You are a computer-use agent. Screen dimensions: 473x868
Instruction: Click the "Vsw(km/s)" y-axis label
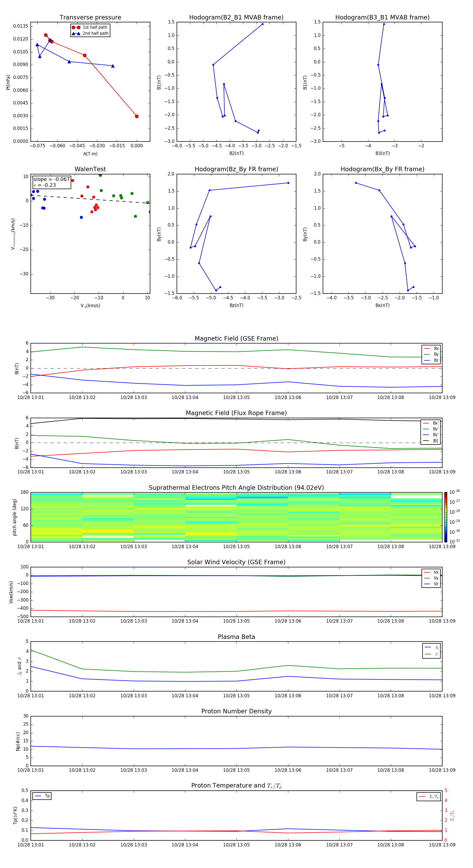(x=11, y=592)
